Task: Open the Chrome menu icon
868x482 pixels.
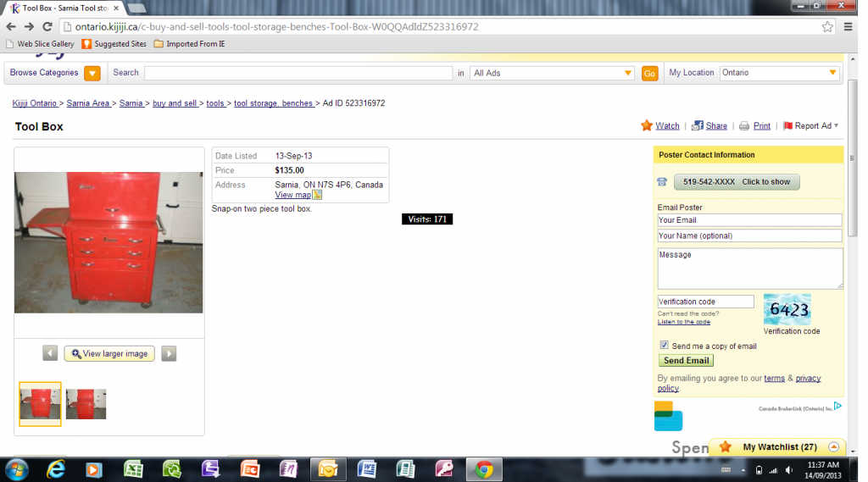Action: (x=849, y=26)
